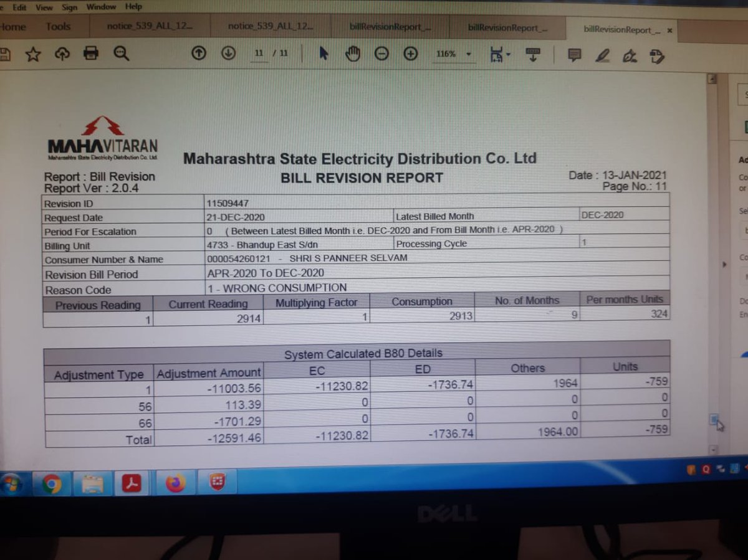Click the red Q icon in the system tray
The image size is (748, 560).
click(705, 470)
